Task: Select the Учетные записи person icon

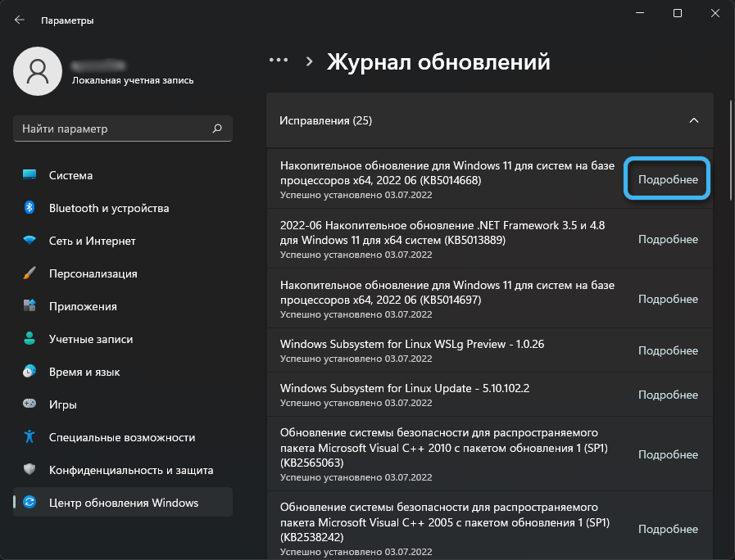Action: coord(29,339)
